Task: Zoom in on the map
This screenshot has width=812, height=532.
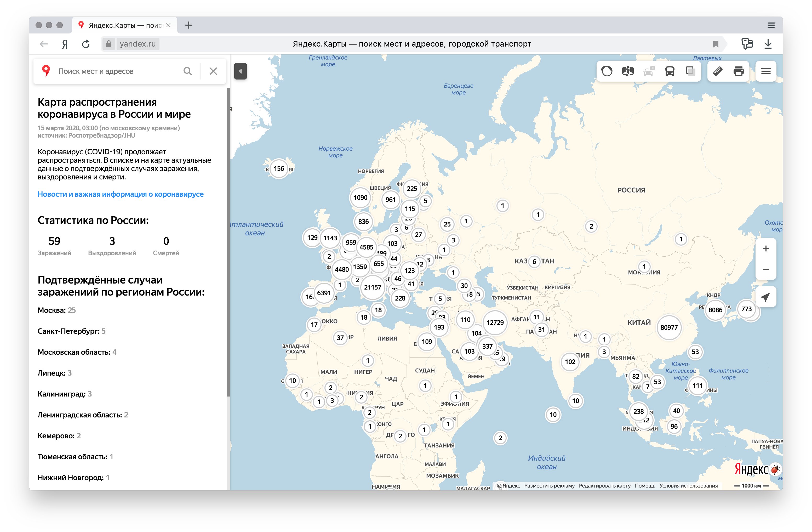Action: tap(766, 248)
